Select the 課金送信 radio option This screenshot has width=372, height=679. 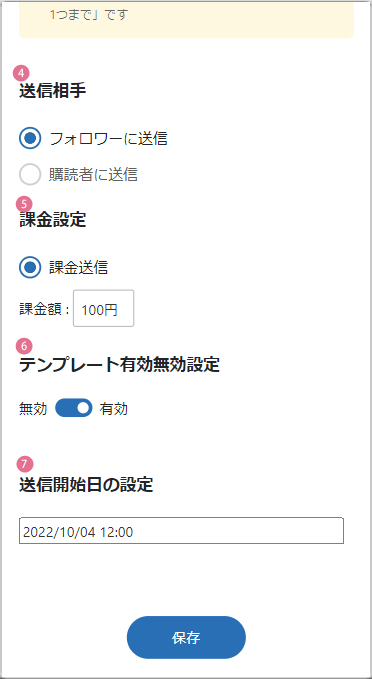point(30,268)
